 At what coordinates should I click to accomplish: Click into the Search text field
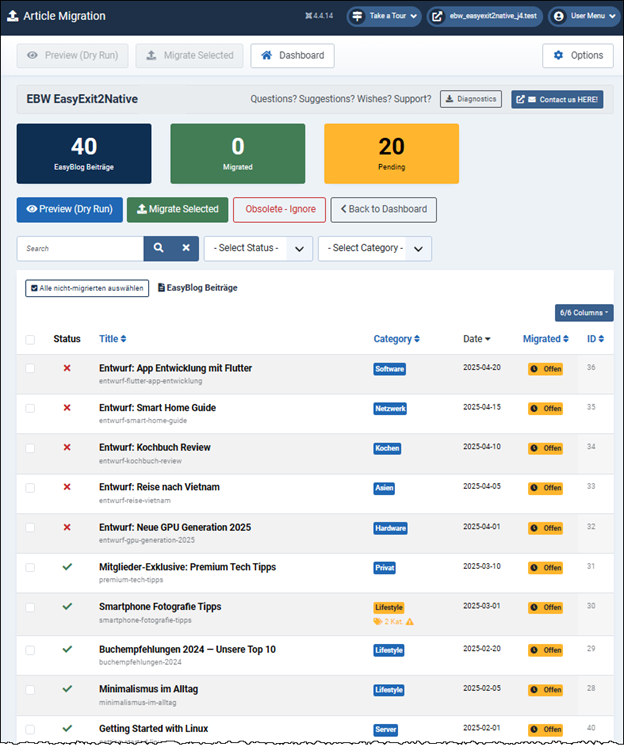(x=80, y=248)
